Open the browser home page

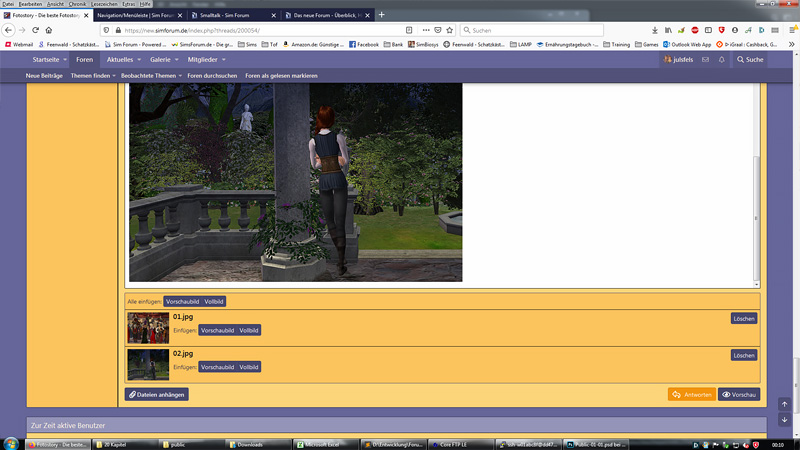(48, 30)
